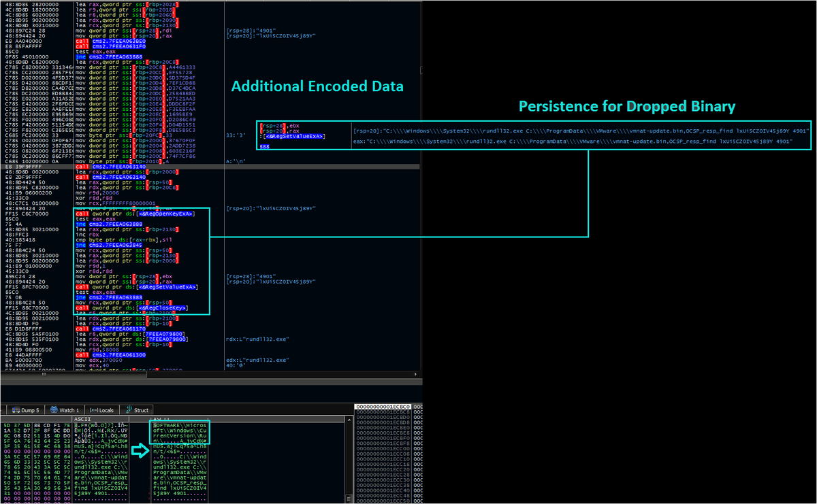The width and height of the screenshot is (817, 504).
Task: Select the Locals tab
Action: [x=103, y=410]
